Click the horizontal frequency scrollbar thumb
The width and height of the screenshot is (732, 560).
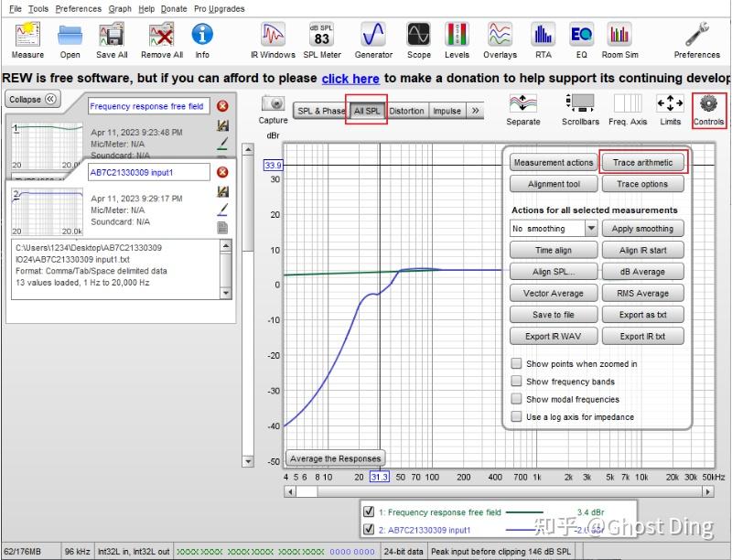307,491
